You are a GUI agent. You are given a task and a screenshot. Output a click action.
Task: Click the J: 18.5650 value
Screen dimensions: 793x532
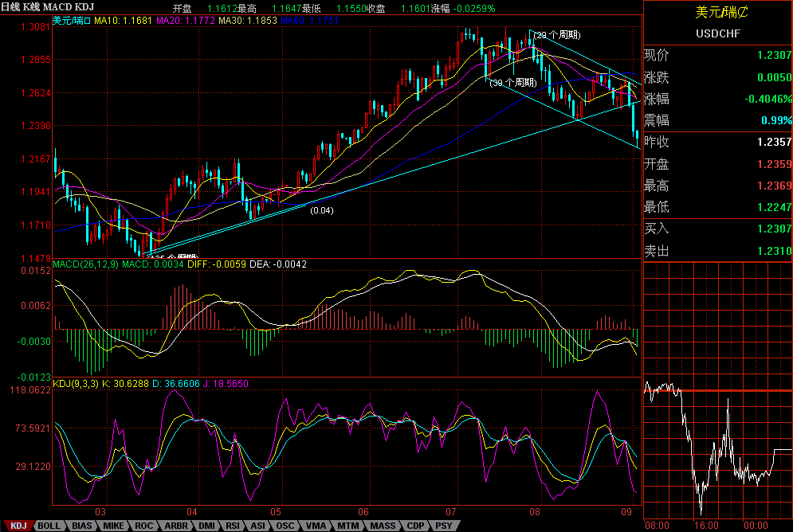(226, 384)
